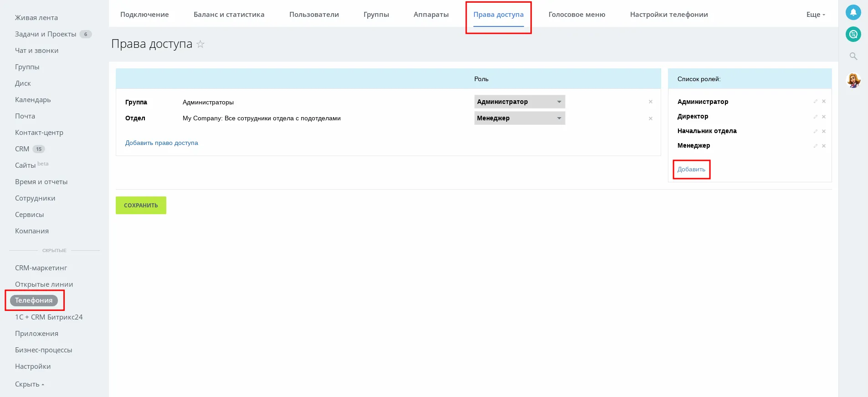868x397 pixels.
Task: Edit the Начальник отдела role
Action: 815,131
